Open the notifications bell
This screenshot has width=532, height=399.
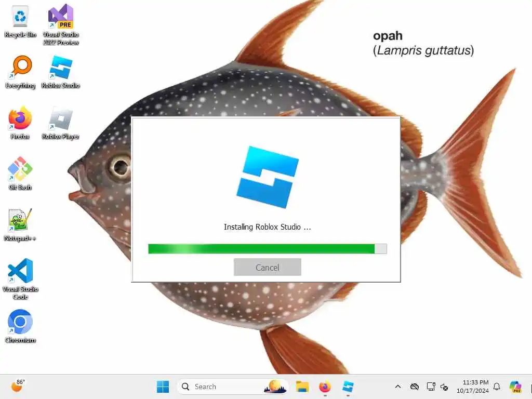[497, 387]
